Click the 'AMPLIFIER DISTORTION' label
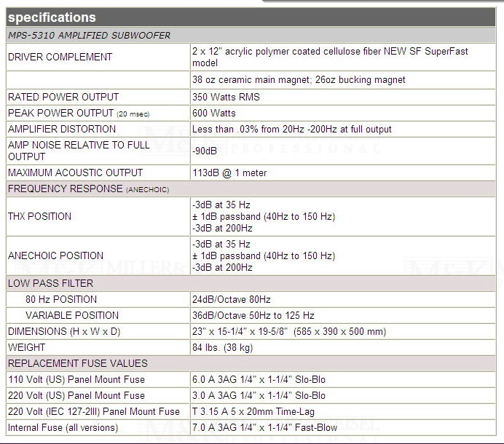This screenshot has height=444, width=504. click(x=62, y=129)
